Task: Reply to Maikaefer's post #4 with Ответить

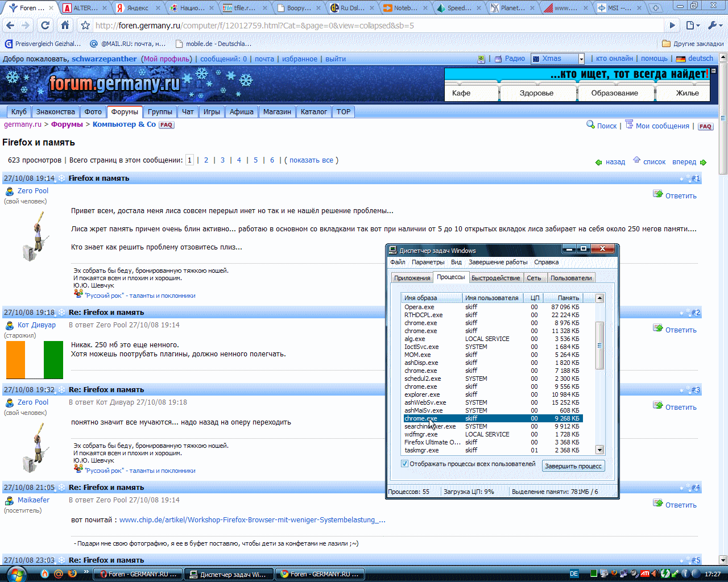Action: (675, 504)
